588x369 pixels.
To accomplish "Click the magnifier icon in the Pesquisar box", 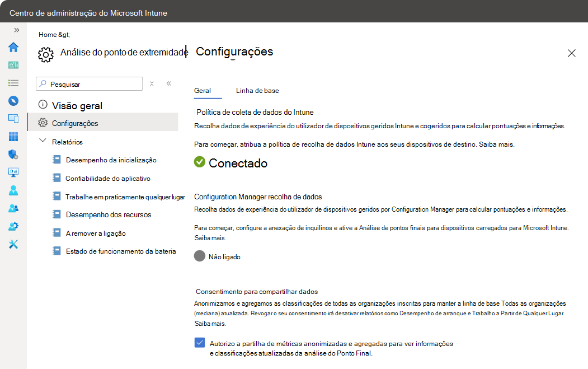I will pos(43,83).
